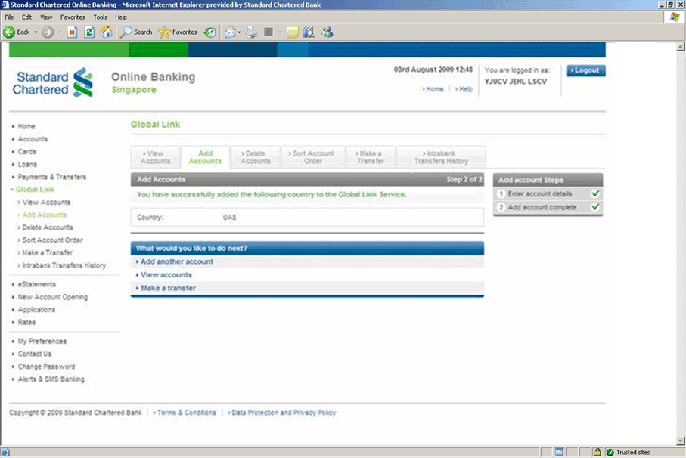Open the Search toolbar button

point(136,32)
